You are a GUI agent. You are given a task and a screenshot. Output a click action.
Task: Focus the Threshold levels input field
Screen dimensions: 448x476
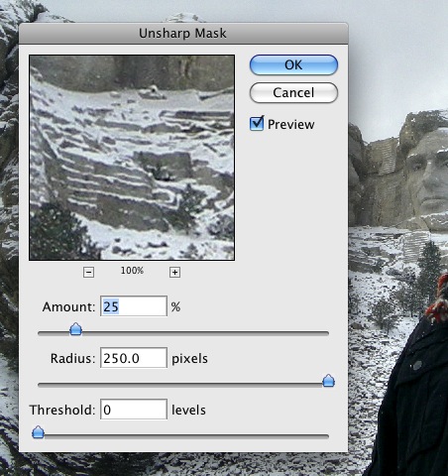134,410
